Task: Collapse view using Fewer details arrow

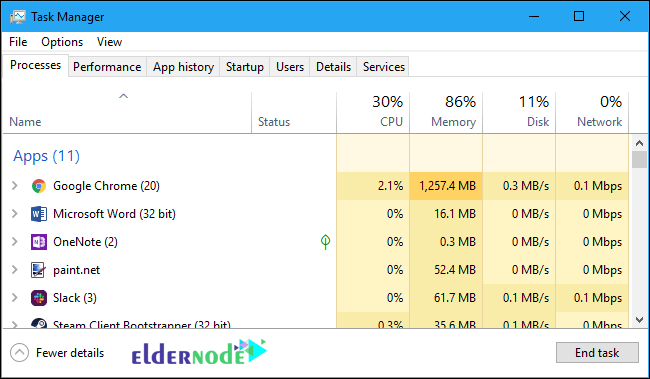Action: coord(19,353)
